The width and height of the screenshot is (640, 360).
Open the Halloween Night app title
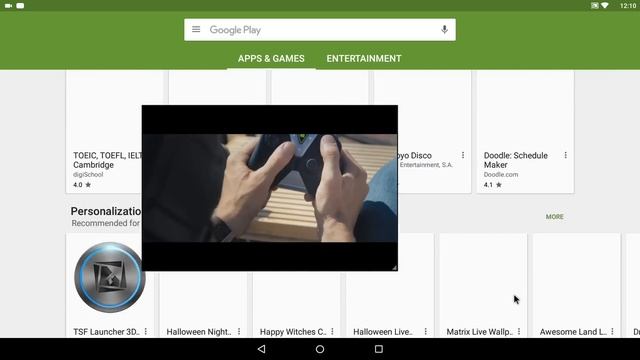[x=199, y=332]
